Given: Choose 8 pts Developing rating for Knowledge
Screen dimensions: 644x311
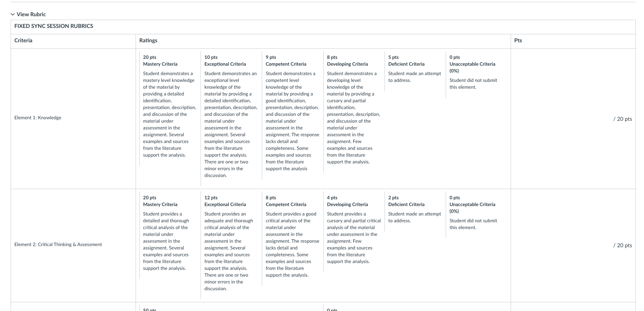Looking at the screenshot, I should tap(354, 111).
